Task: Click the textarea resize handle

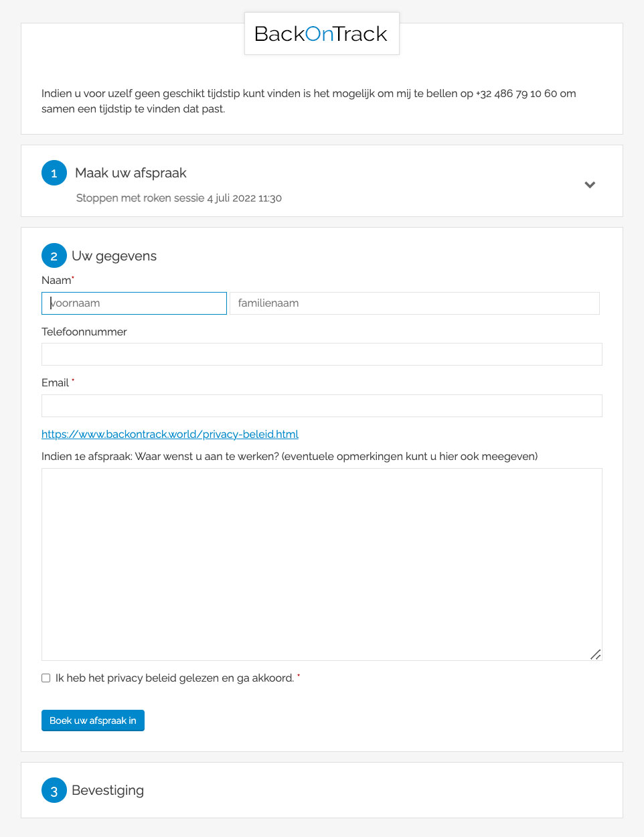Action: (x=595, y=654)
